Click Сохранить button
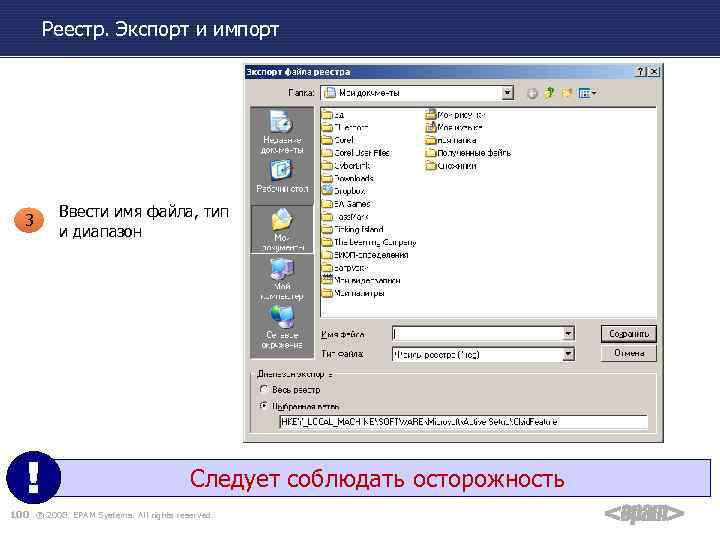The width and height of the screenshot is (720, 540). [x=629, y=334]
